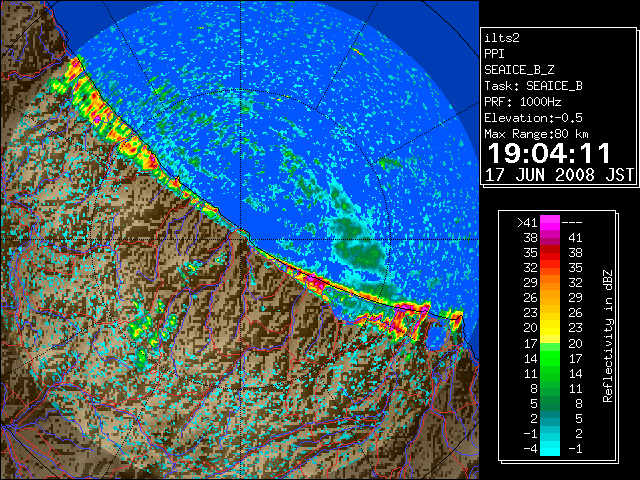Click the 19:04:11 timestamp
This screenshot has width=640, height=480.
pyautogui.click(x=549, y=153)
